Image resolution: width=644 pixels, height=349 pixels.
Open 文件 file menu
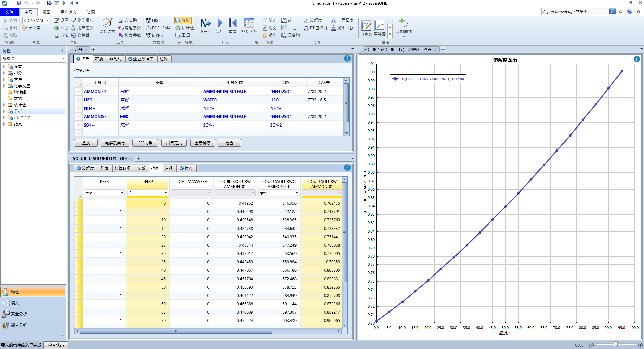(9, 12)
